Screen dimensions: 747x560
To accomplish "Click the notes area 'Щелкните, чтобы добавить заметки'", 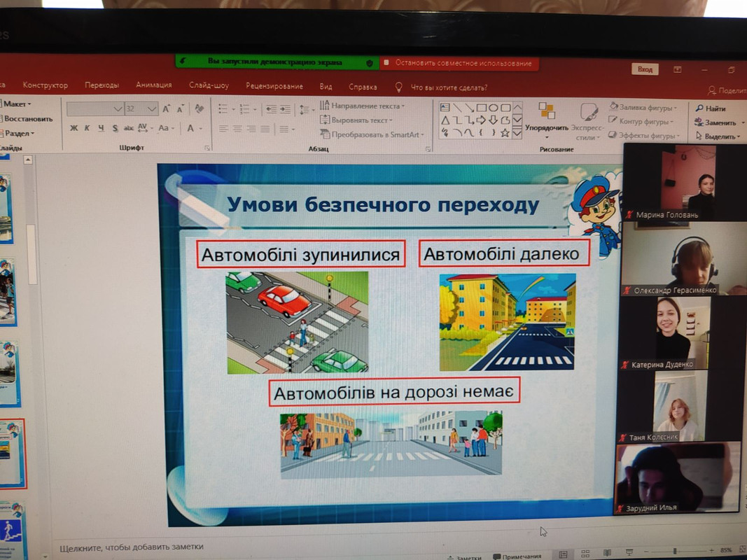I will (x=132, y=547).
